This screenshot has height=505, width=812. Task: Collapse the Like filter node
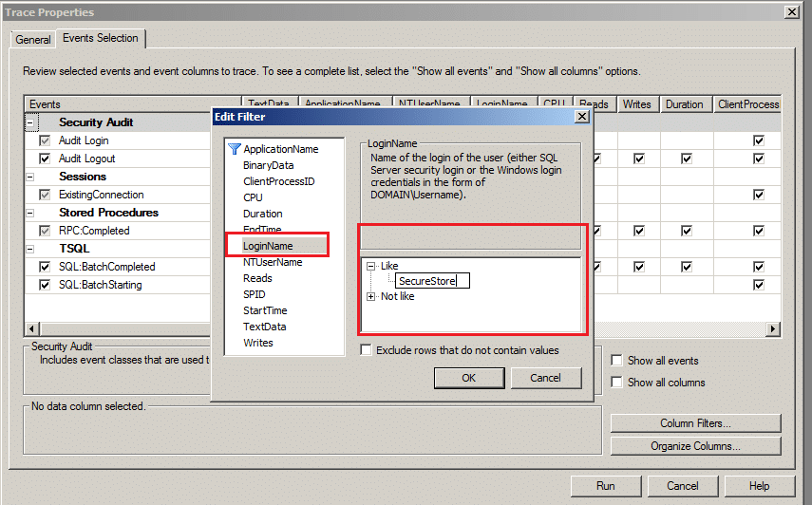[x=370, y=267]
